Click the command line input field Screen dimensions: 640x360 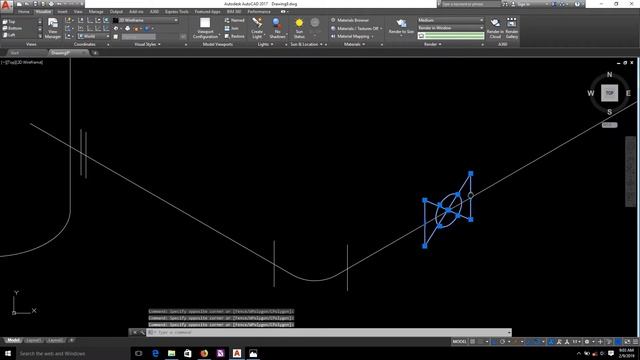point(330,332)
